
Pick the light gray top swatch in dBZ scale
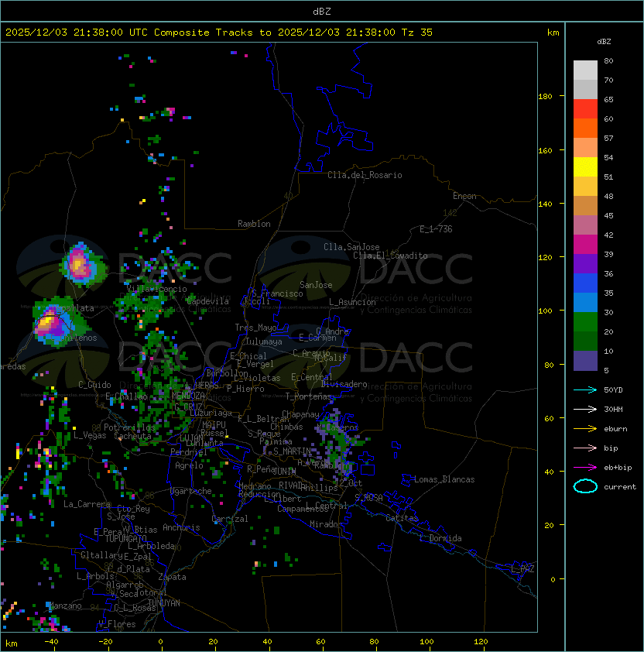[x=585, y=70]
